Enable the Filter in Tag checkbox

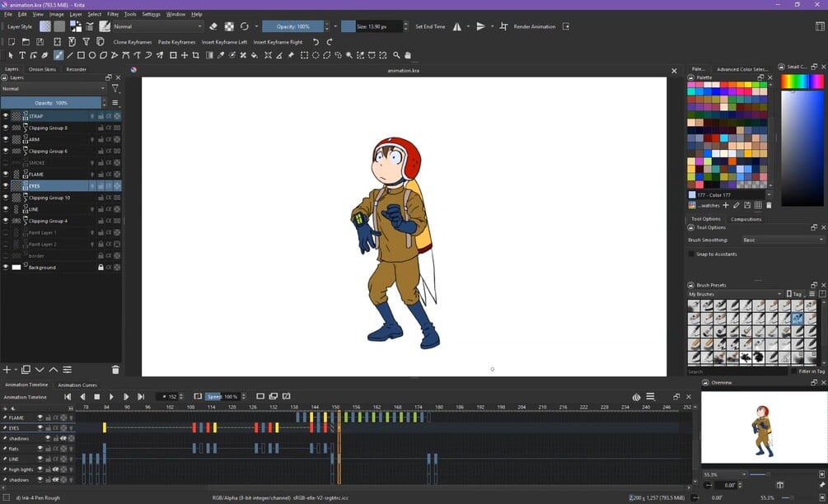coord(793,371)
